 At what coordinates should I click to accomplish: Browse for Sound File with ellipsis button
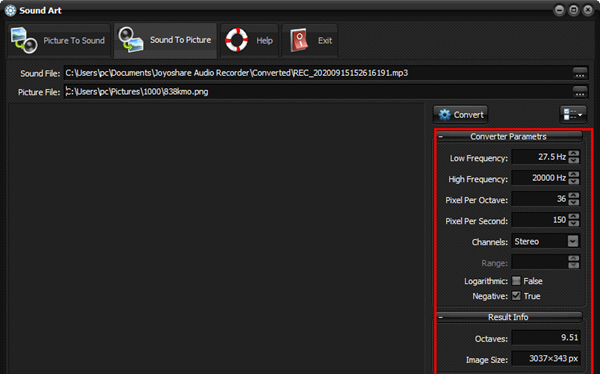pyautogui.click(x=580, y=73)
